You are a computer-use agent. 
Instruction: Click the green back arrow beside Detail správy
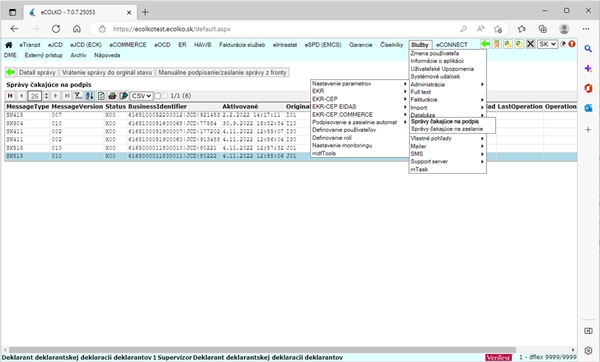coord(10,72)
